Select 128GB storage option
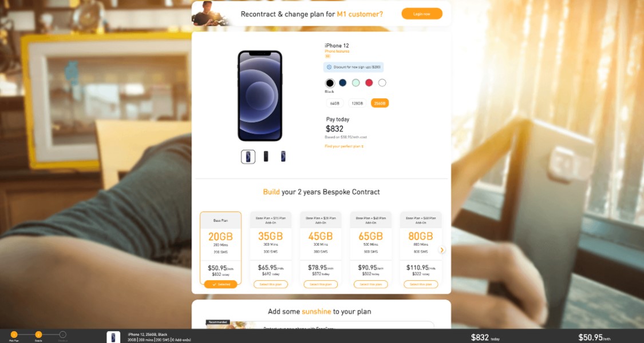644x343 pixels. tap(357, 103)
